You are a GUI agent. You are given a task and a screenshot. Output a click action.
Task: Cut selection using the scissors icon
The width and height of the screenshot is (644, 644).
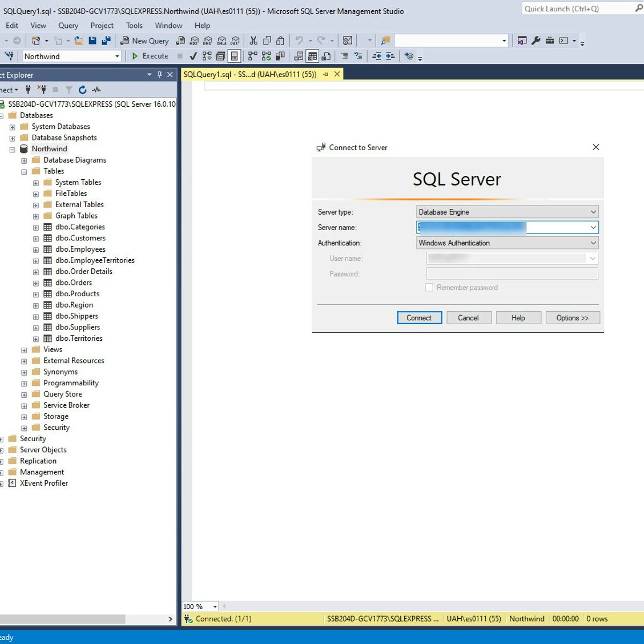(253, 40)
